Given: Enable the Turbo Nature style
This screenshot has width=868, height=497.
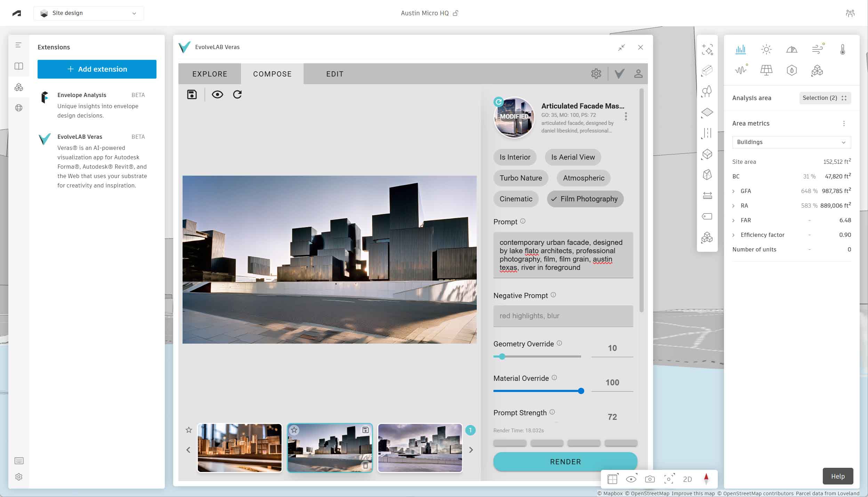Looking at the screenshot, I should click(x=520, y=178).
